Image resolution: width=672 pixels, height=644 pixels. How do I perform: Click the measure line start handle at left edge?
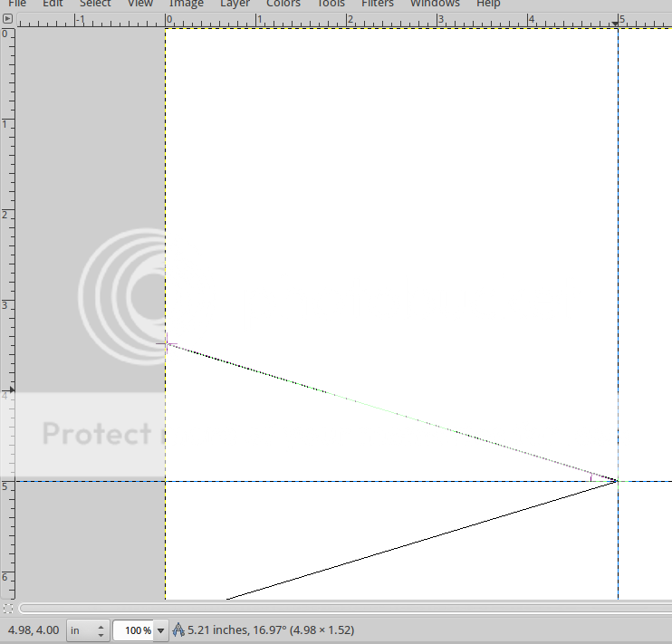(x=167, y=343)
